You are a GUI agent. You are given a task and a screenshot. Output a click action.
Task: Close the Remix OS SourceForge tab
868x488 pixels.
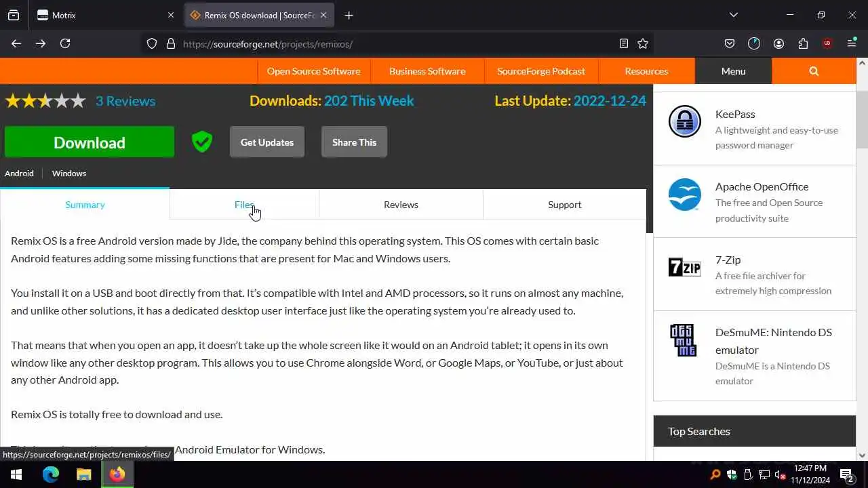coord(323,15)
